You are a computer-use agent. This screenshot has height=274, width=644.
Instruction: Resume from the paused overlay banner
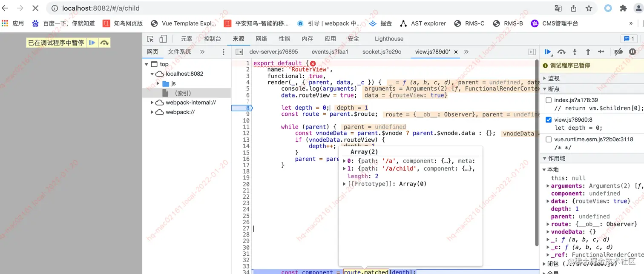tap(92, 43)
